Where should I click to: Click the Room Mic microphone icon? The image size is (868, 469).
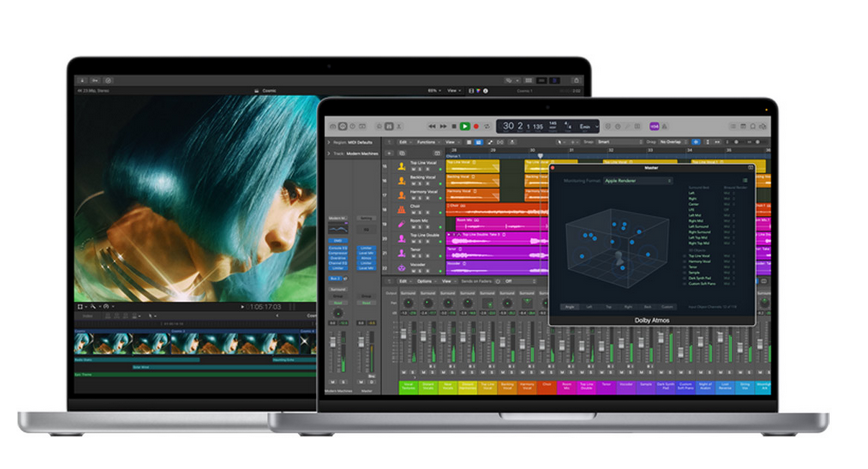tap(402, 224)
